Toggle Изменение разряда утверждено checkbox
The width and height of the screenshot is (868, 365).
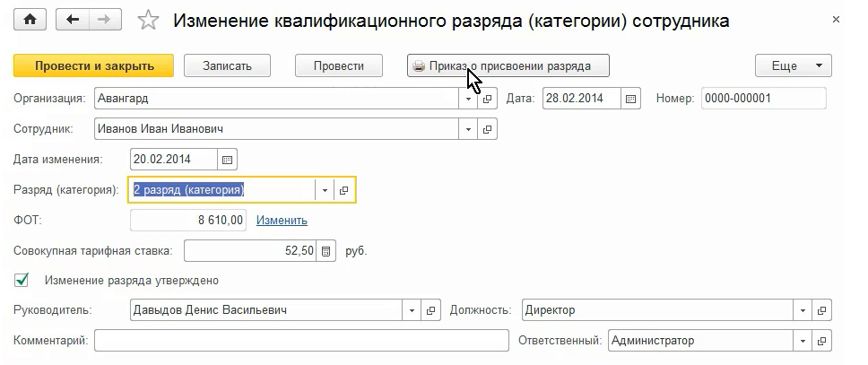point(22,281)
